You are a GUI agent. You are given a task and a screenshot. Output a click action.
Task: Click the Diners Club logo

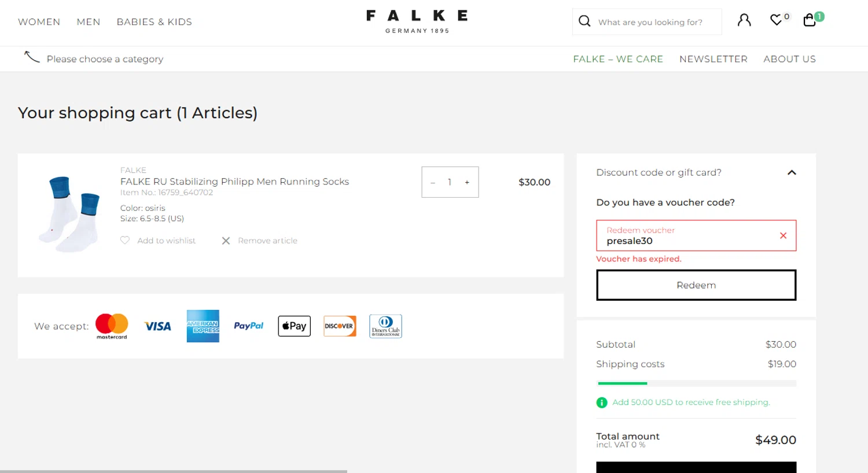385,326
